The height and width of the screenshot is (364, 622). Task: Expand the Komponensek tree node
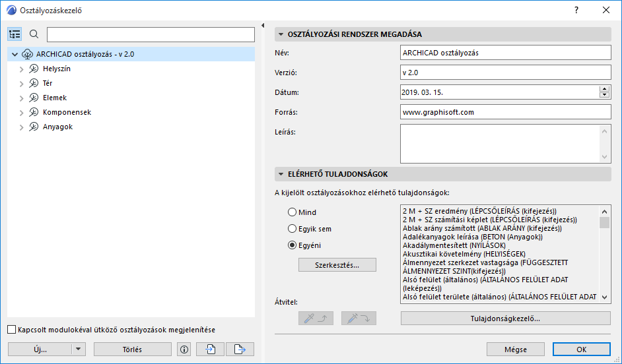click(21, 113)
